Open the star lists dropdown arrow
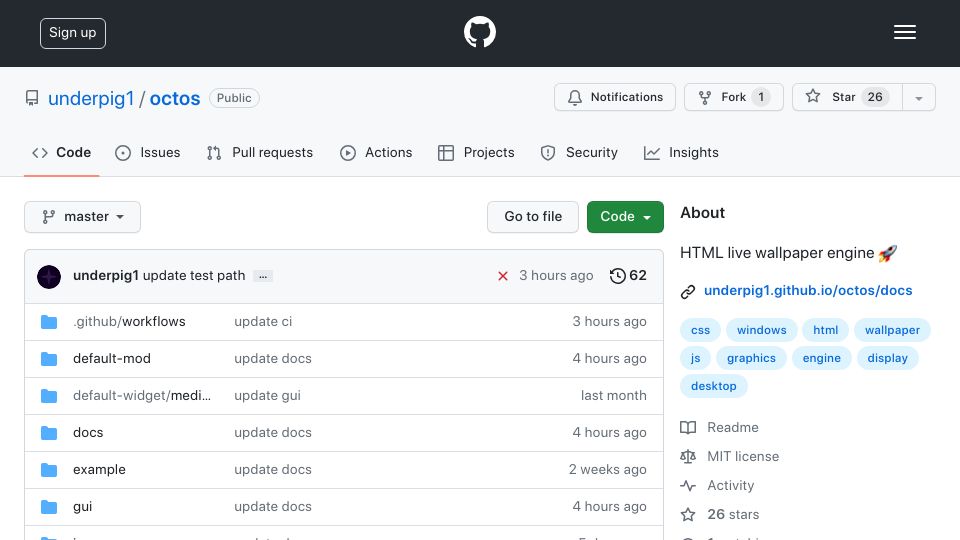Image resolution: width=960 pixels, height=540 pixels. click(x=918, y=97)
